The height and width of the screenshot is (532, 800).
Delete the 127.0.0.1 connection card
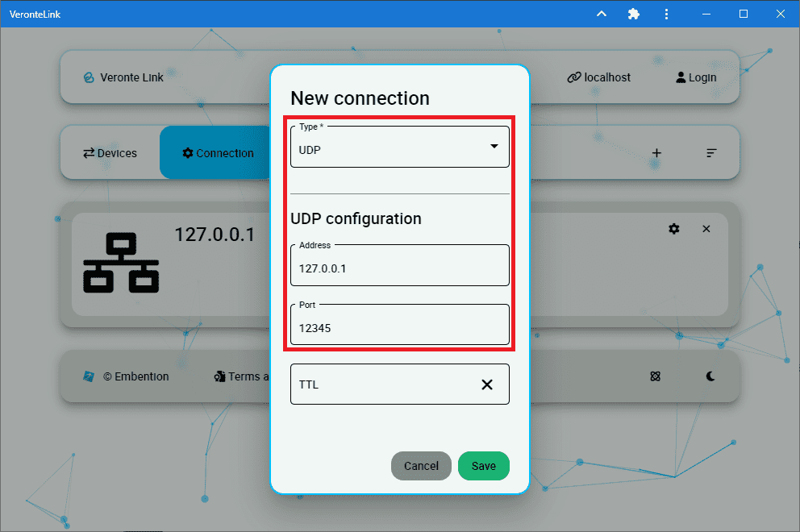point(706,228)
